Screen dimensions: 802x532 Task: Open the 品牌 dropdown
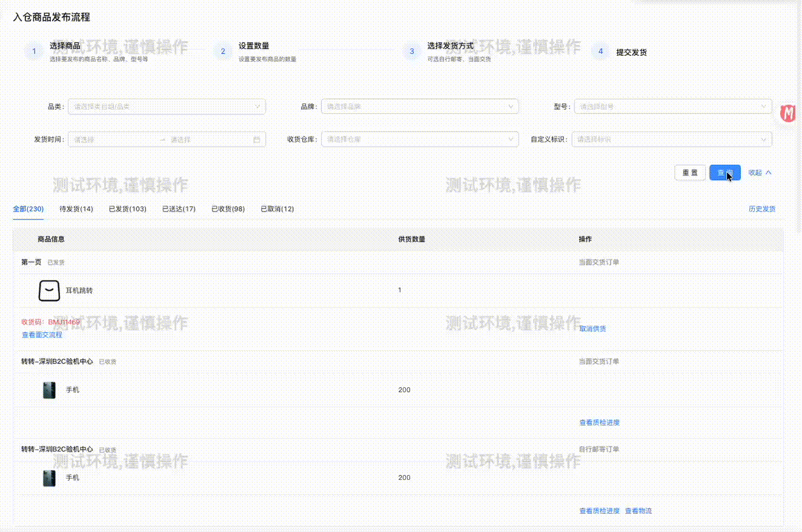pyautogui.click(x=419, y=106)
